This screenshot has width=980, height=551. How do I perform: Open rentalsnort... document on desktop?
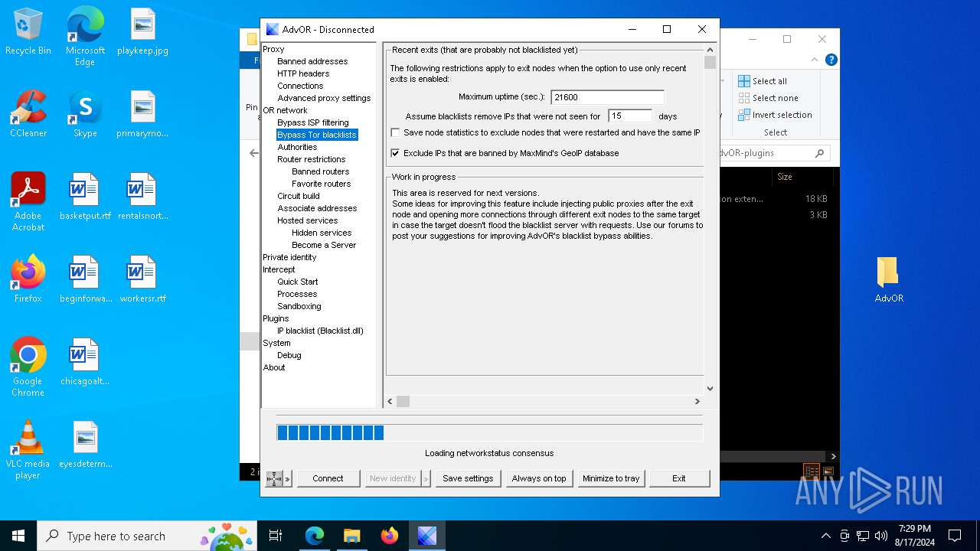click(142, 197)
